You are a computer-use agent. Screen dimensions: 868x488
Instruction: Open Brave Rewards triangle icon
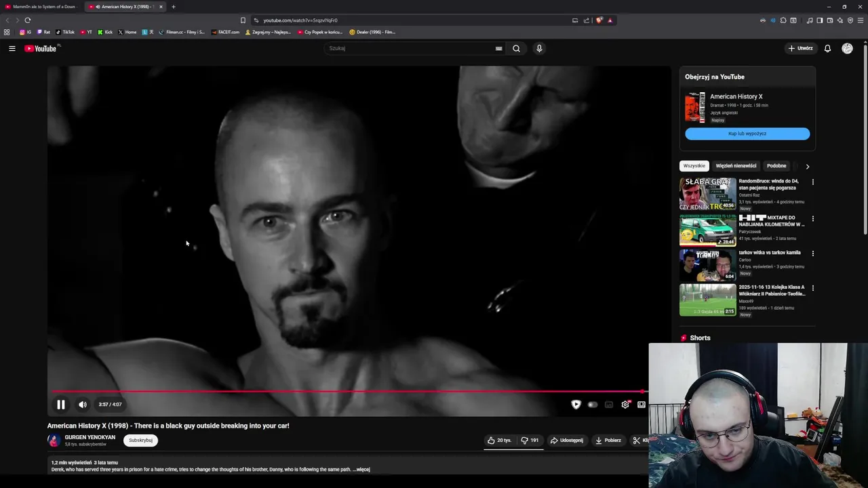pyautogui.click(x=610, y=20)
